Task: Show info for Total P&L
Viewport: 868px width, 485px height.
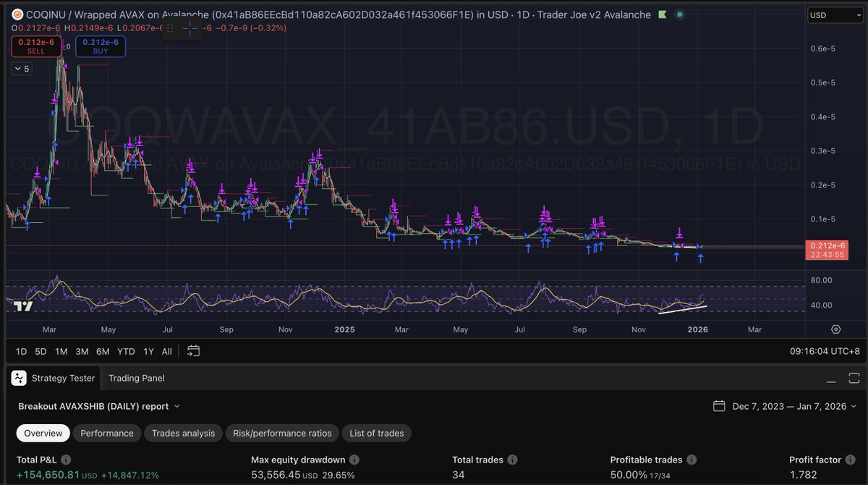Action: 66,460
